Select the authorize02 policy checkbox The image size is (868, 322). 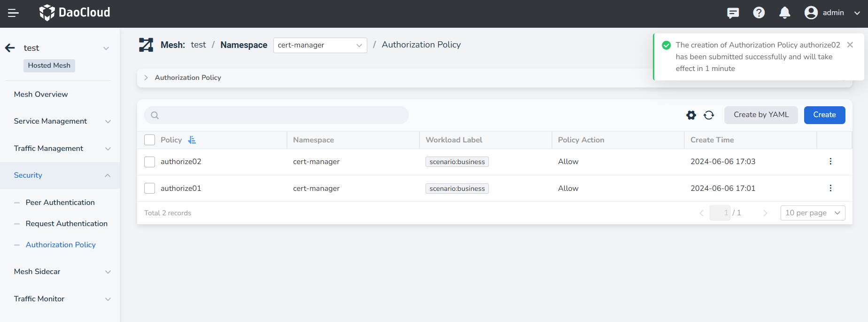(x=150, y=162)
